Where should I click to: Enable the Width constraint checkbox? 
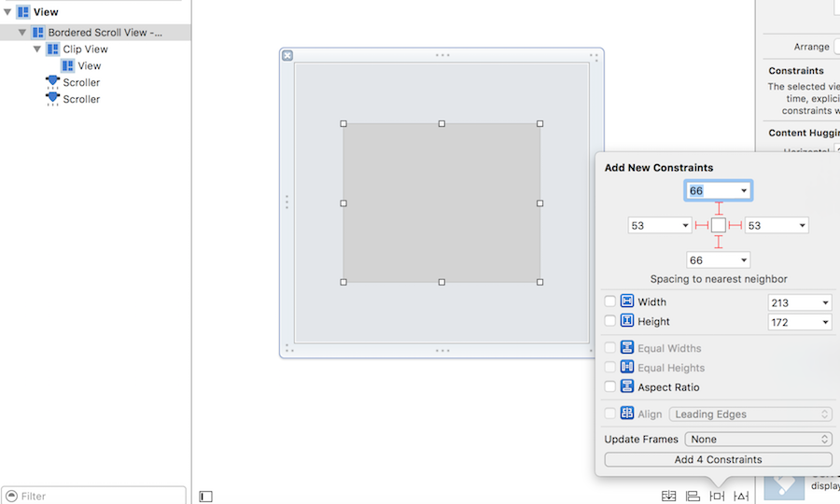pyautogui.click(x=610, y=301)
